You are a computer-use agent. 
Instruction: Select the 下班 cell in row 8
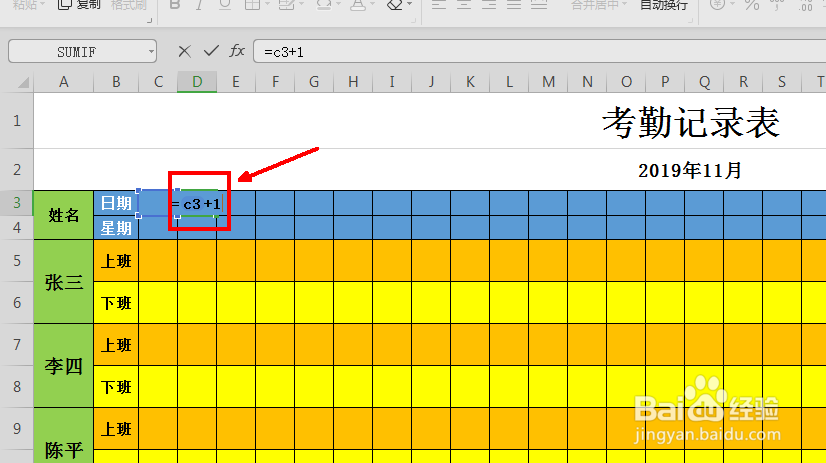click(116, 387)
